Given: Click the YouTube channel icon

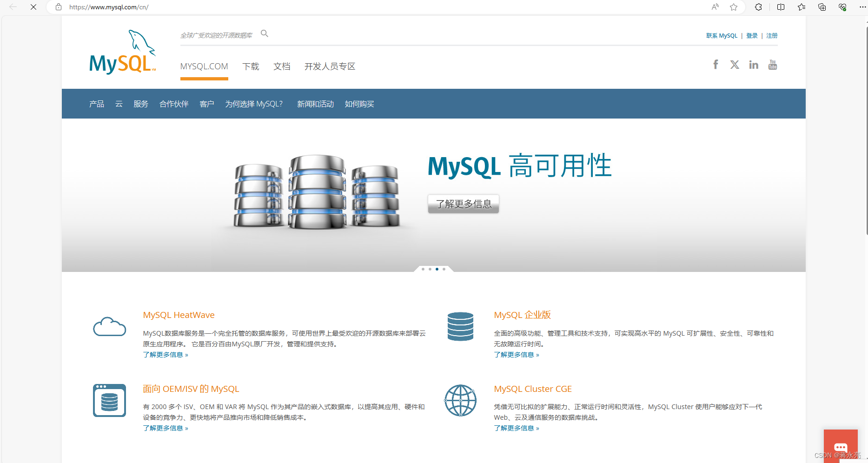Looking at the screenshot, I should pos(772,64).
